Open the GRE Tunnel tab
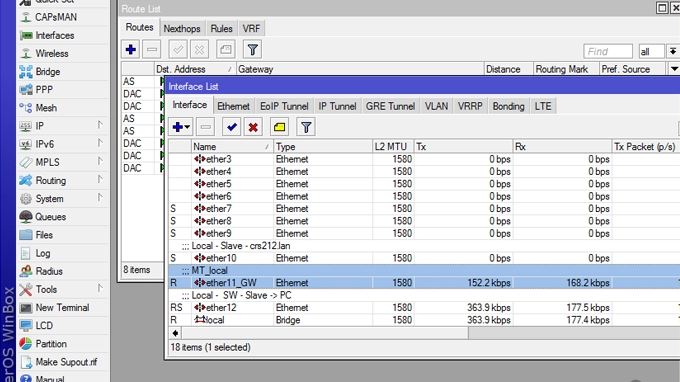The height and width of the screenshot is (382, 680). click(x=390, y=106)
